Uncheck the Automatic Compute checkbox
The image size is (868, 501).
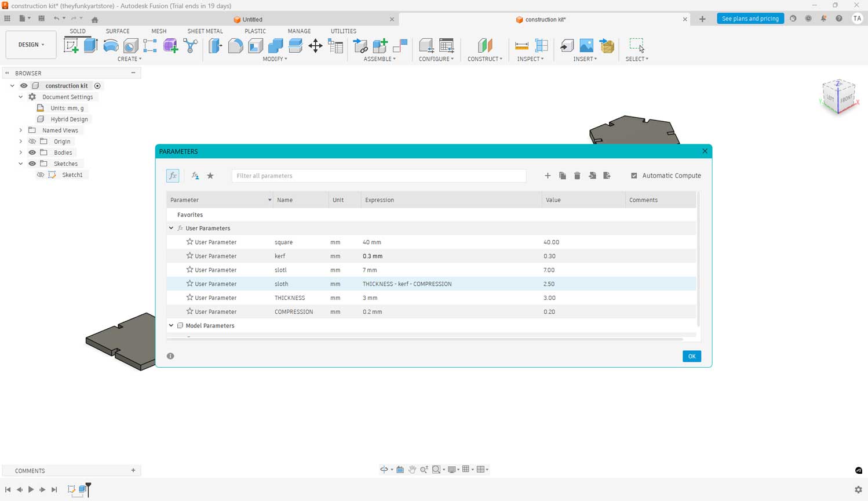(634, 176)
